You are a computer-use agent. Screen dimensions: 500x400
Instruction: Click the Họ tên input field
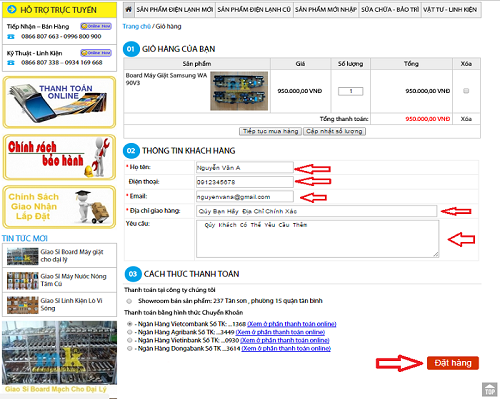245,167
